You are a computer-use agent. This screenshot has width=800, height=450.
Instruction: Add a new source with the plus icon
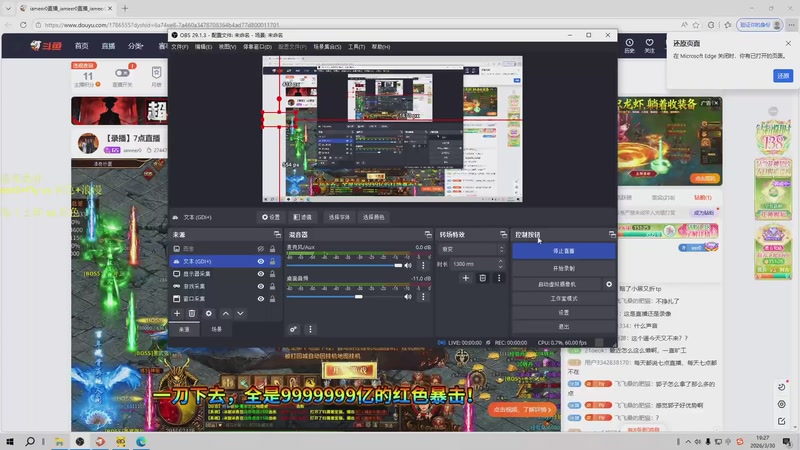click(x=177, y=313)
